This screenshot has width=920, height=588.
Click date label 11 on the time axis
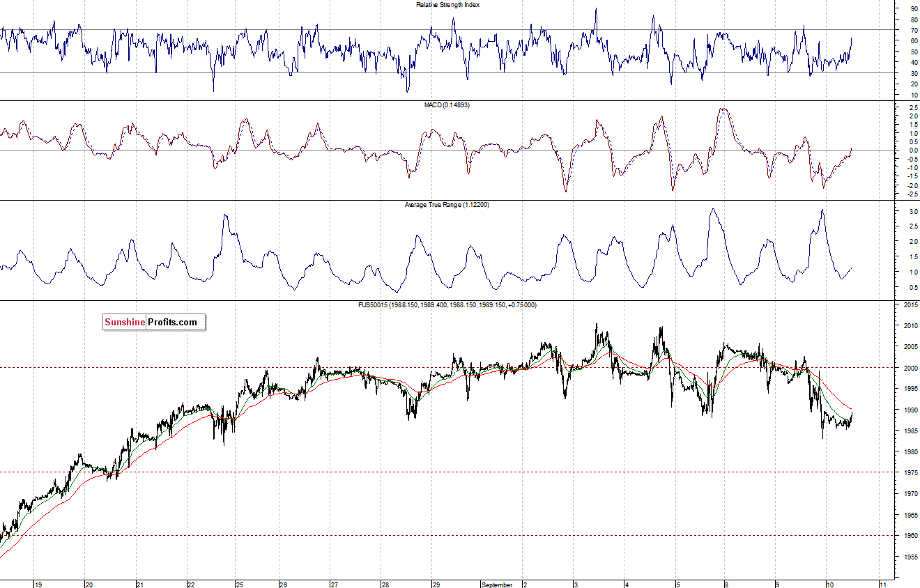tap(882, 585)
